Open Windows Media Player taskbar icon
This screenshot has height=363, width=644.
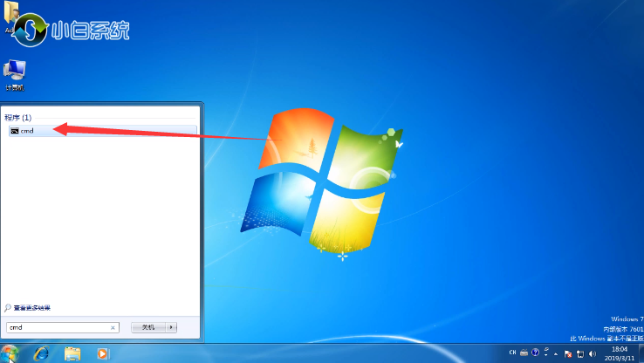[103, 353]
